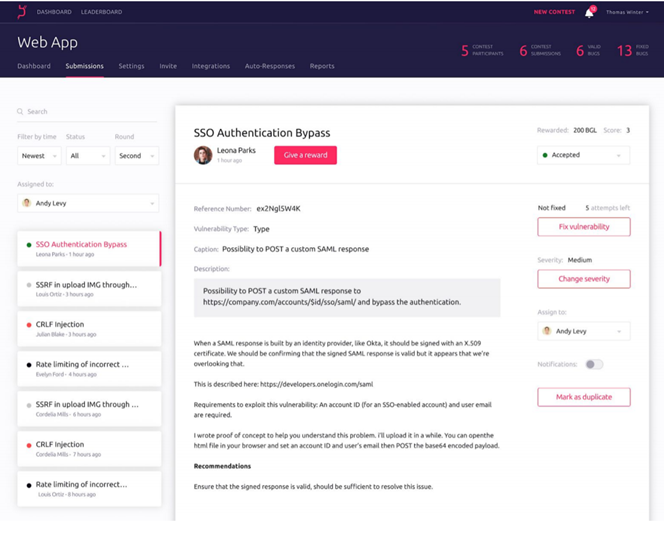664x536 pixels.
Task: Go to the Auto-Responses tab
Action: pyautogui.click(x=270, y=66)
